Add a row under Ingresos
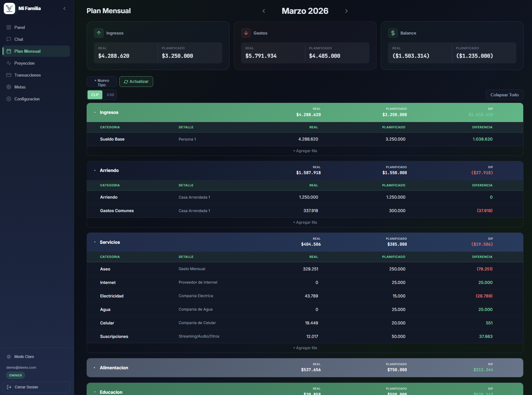This screenshot has width=532, height=395. (305, 151)
